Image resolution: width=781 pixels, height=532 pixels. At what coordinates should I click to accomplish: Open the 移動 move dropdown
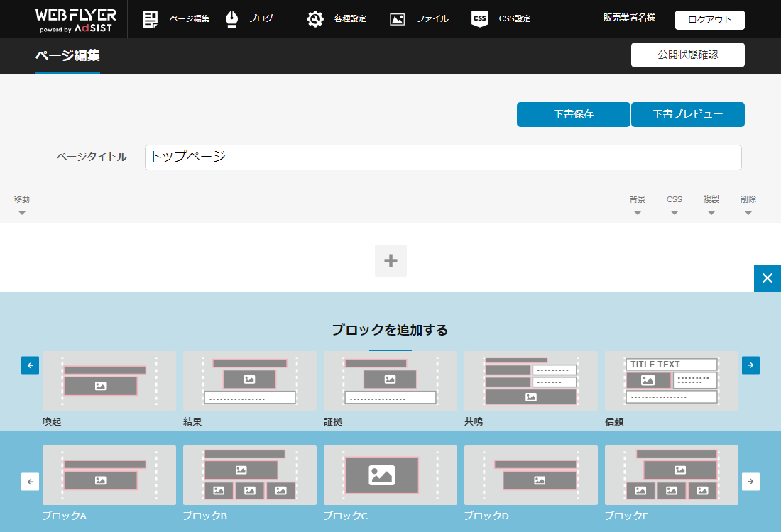(x=22, y=213)
